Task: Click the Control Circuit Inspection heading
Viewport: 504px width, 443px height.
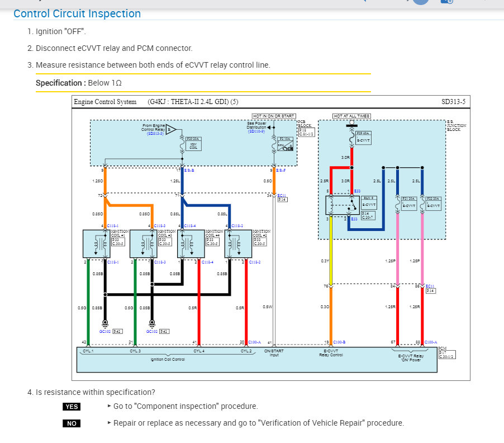Action: (77, 13)
